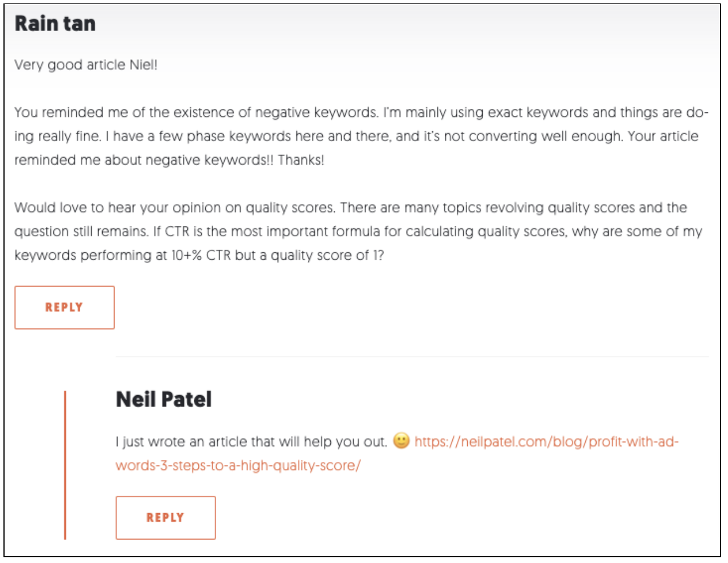Click the line 'reminded me about negative keywords!! Thanks!'
The image size is (728, 563).
point(170,160)
